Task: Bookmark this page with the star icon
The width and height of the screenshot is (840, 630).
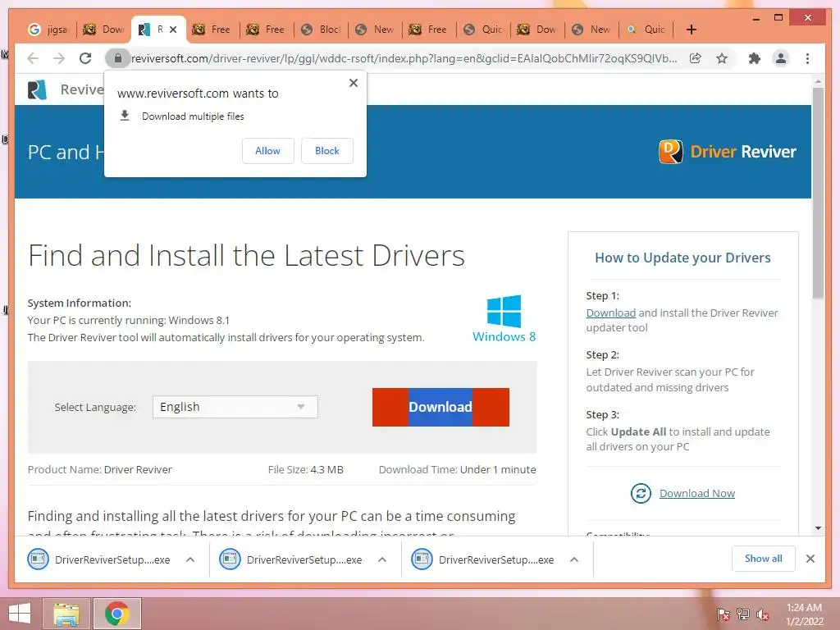Action: [x=722, y=58]
